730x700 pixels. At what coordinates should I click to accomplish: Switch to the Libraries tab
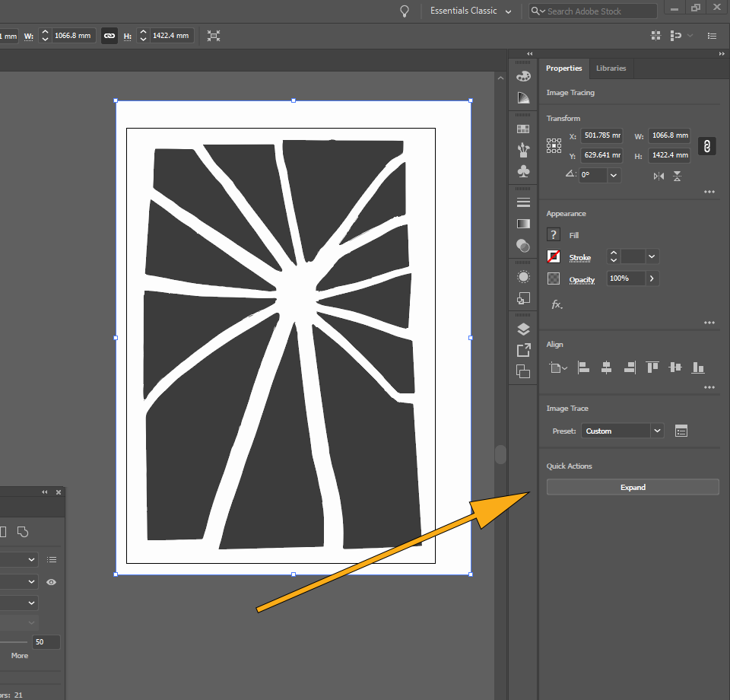tap(611, 68)
